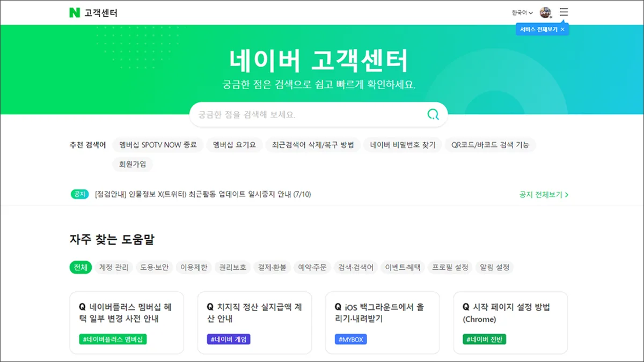Select the 계정 관리 filter tab
The height and width of the screenshot is (362, 644).
113,267
